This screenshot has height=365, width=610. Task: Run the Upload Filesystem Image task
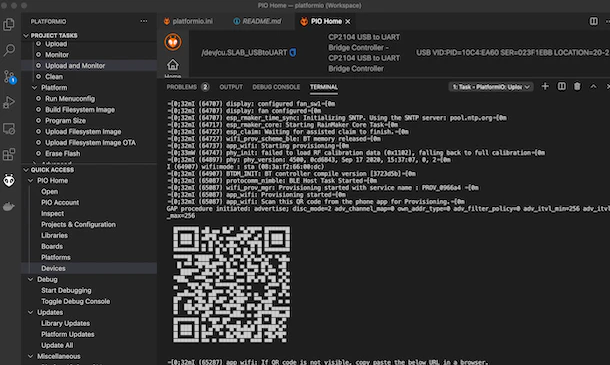pyautogui.click(x=83, y=132)
